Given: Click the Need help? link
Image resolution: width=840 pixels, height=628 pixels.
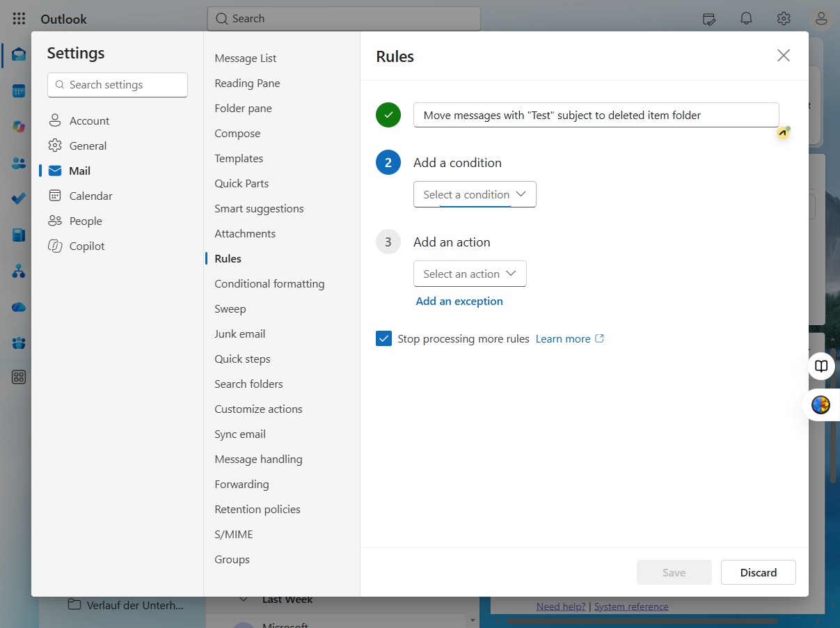Looking at the screenshot, I should pos(561,606).
